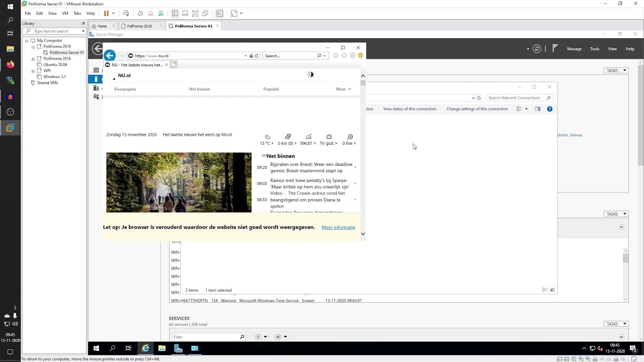This screenshot has width=644, height=362.
Task: Open the Voorpagina section on NU.nl
Action: [125, 89]
